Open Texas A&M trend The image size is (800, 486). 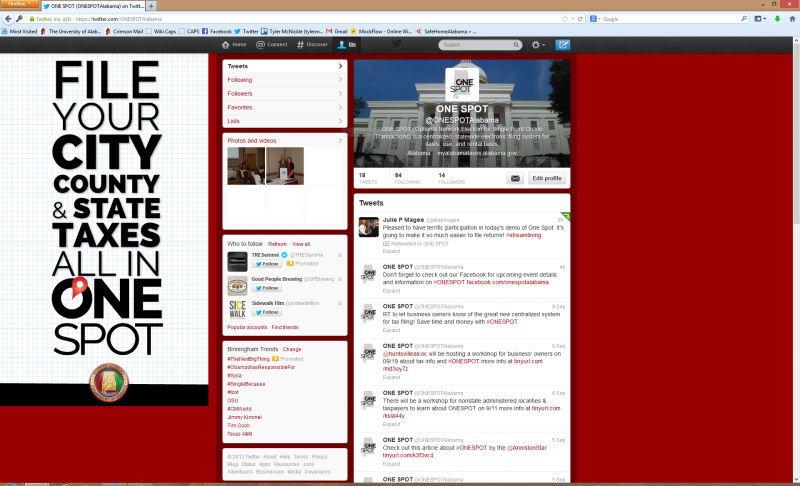(240, 434)
